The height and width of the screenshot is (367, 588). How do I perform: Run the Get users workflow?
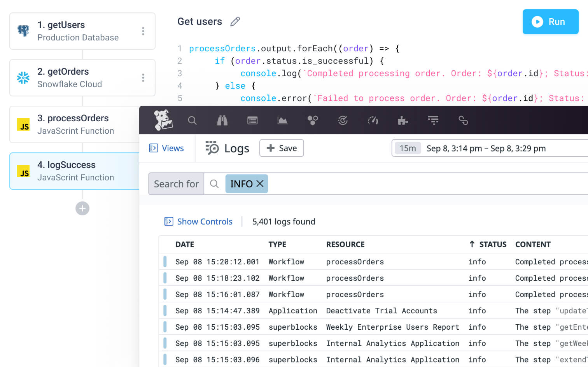pos(550,22)
